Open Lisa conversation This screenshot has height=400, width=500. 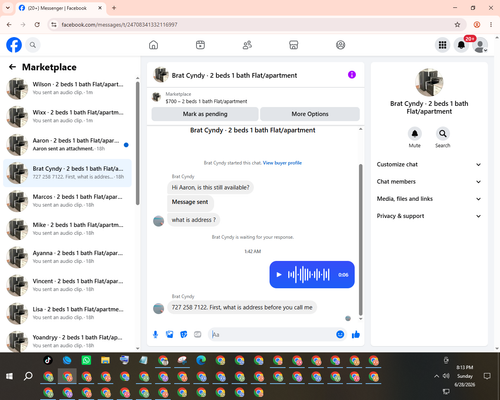coord(67,313)
